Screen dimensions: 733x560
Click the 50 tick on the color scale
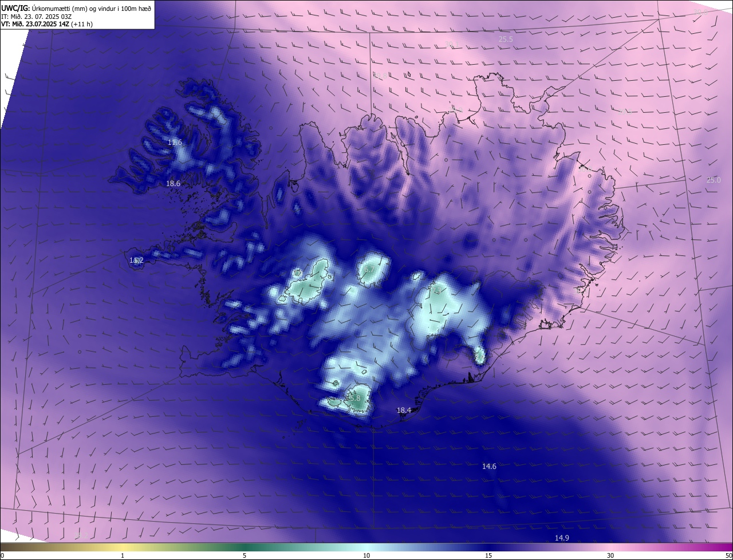point(728,555)
